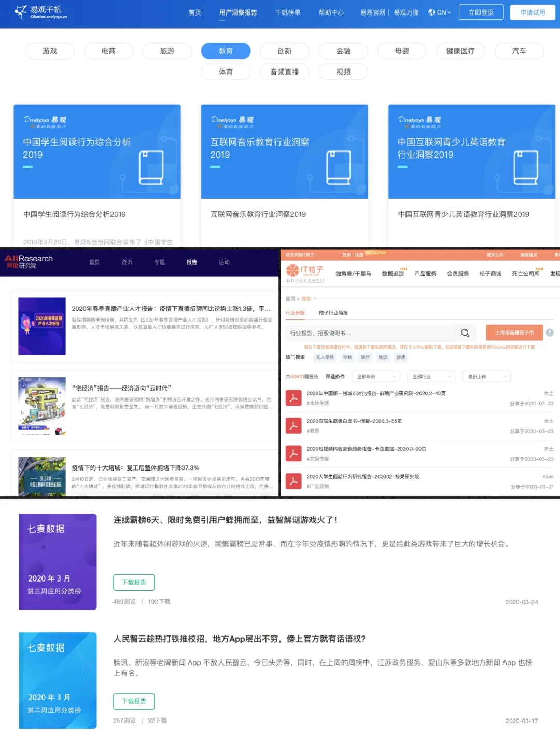This screenshot has height=747, width=560.
Task: Click the 宅经济 illustrated thumbnail
Action: pyautogui.click(x=42, y=406)
